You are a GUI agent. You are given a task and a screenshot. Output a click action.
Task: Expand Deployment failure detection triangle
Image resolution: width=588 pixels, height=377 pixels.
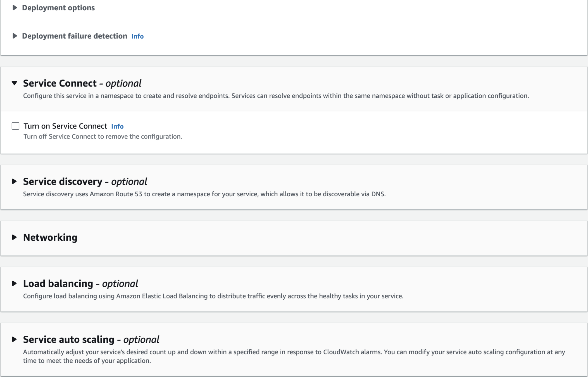point(15,36)
